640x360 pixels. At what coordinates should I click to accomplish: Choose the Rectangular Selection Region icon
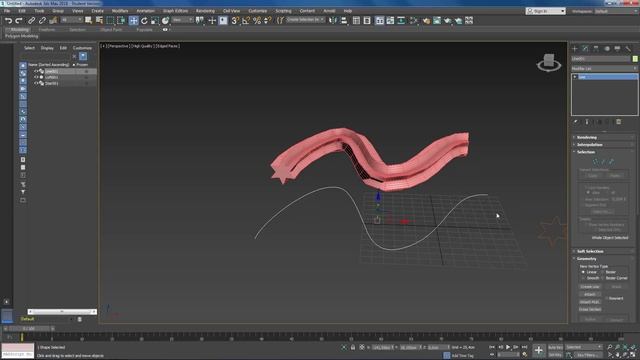(x=110, y=20)
